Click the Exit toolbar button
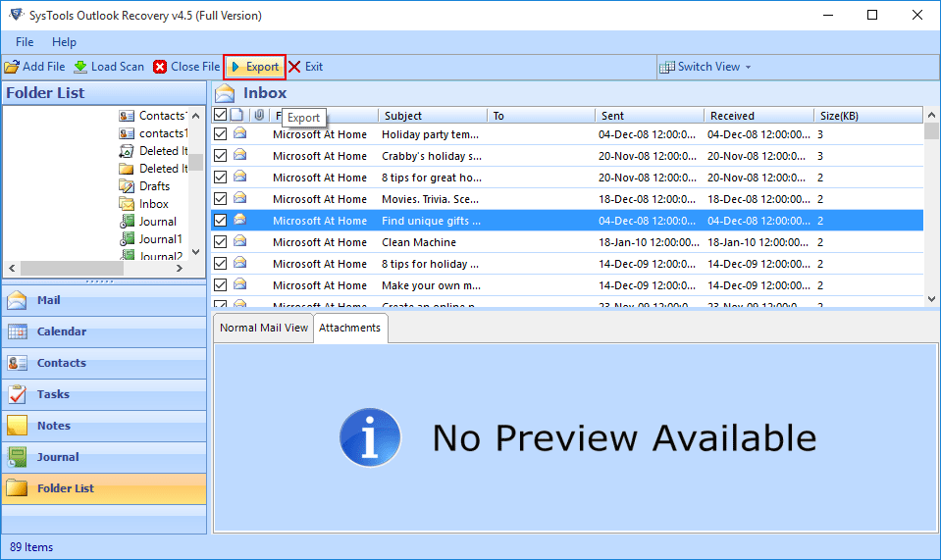The image size is (941, 560). pos(305,67)
